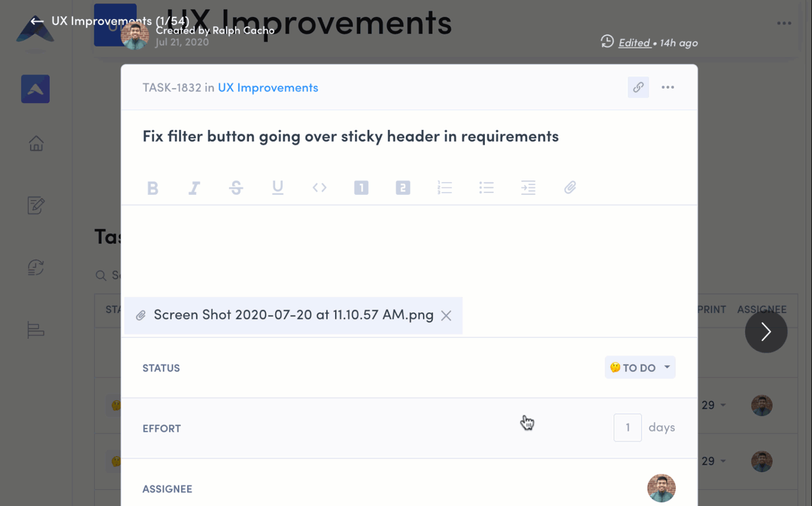Increase indent in description
The height and width of the screenshot is (506, 812).
pos(529,187)
